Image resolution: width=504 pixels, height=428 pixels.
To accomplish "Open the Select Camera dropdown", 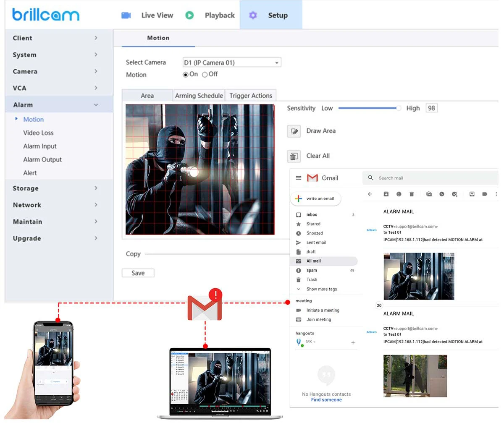I will pyautogui.click(x=232, y=63).
